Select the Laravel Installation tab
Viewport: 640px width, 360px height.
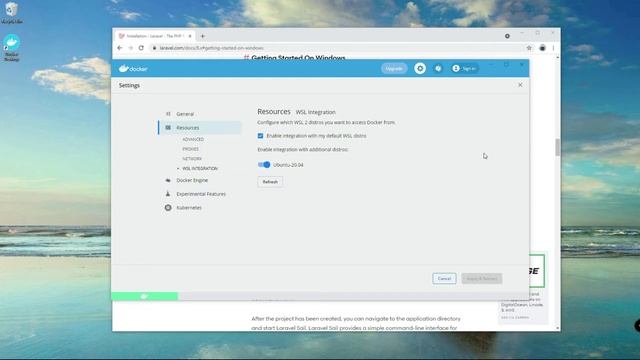point(155,36)
